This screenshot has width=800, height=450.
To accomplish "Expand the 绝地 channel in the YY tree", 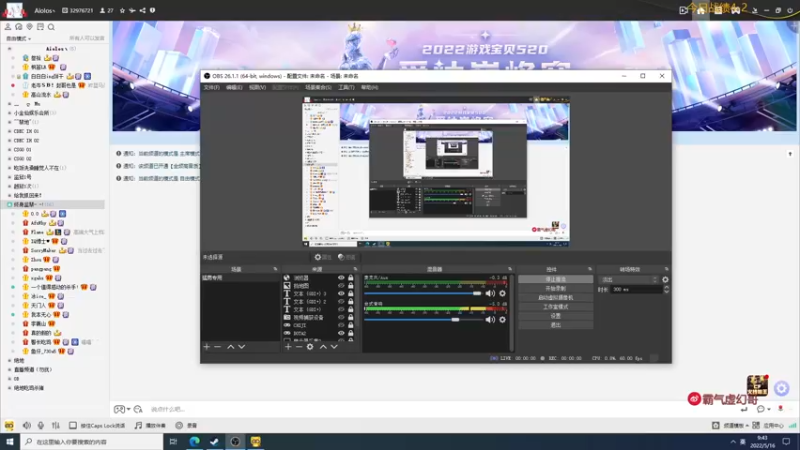I will [x=9, y=361].
